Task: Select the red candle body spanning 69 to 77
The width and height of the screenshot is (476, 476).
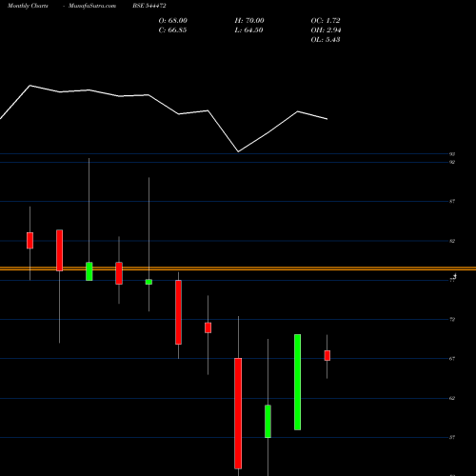Action: [178, 312]
